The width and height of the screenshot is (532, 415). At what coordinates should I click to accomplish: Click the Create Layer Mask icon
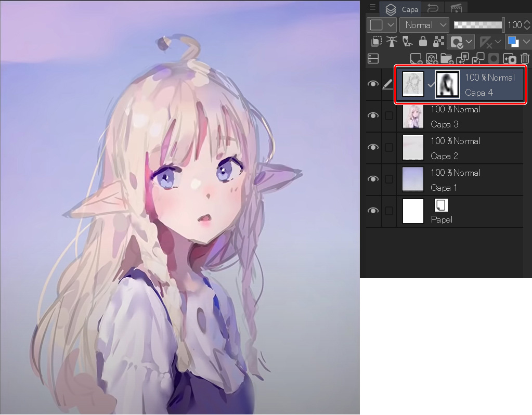click(x=494, y=59)
